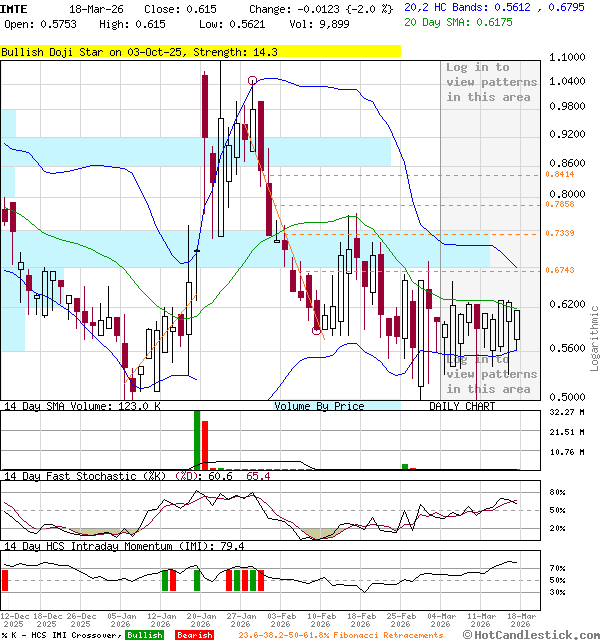The height and width of the screenshot is (640, 600).
Task: Click the lower 'Log in to view patterns' notice
Action: coord(491,374)
